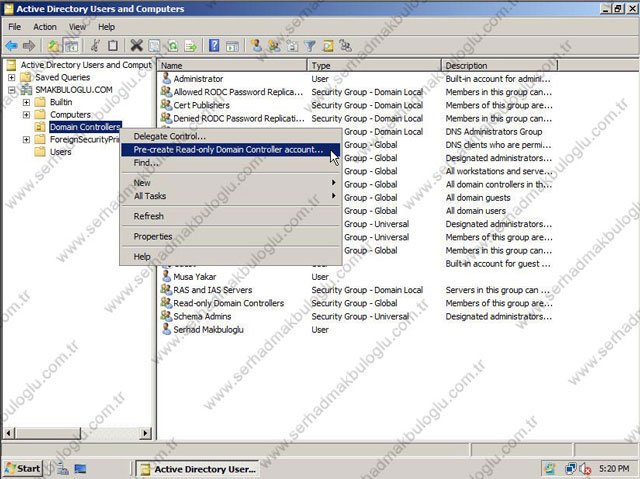Click the Copy clipboard toolbar icon
This screenshot has height=479, width=640.
[x=113, y=46]
